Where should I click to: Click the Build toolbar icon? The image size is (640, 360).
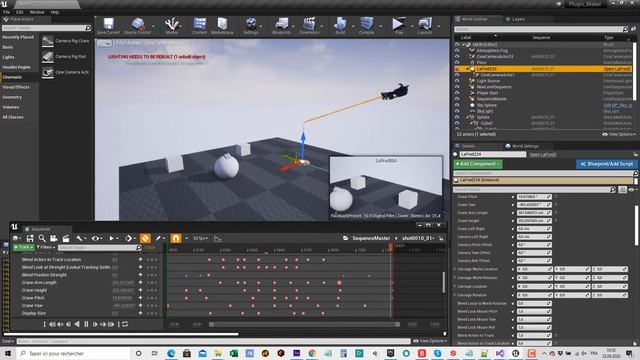[340, 26]
